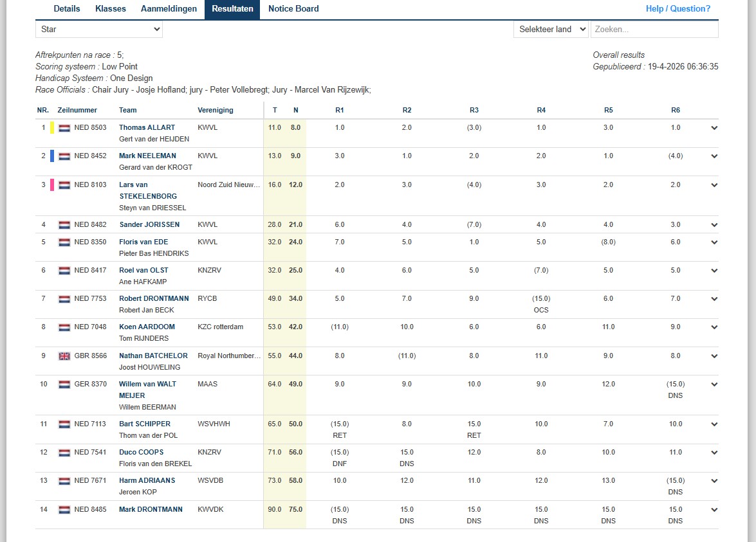The width and height of the screenshot is (756, 542).
Task: Click the flag icon beside NED 7048
Action: pyautogui.click(x=64, y=327)
